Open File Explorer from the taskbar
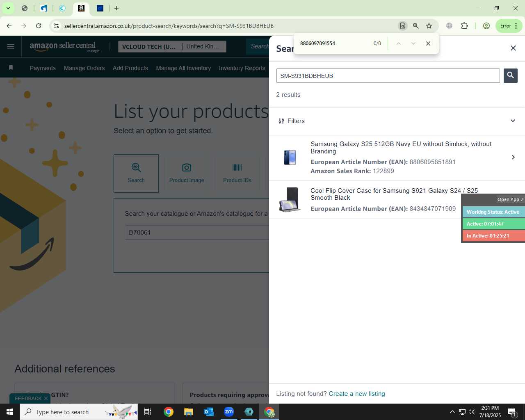 coord(188,412)
